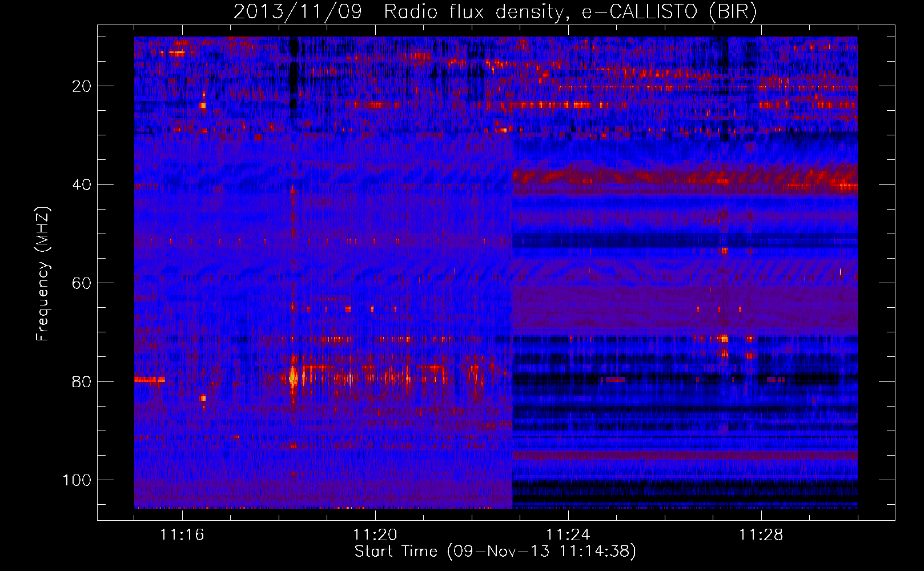
Task: Click the 11:24 time tick label
Action: pos(568,535)
